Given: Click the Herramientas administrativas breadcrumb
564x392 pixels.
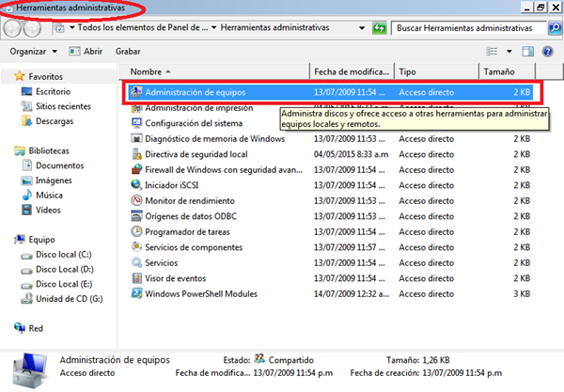Looking at the screenshot, I should [x=274, y=27].
